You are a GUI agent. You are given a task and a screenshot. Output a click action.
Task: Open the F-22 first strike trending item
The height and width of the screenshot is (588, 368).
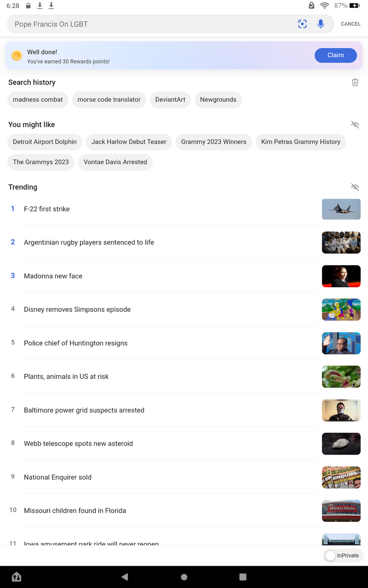(x=47, y=209)
